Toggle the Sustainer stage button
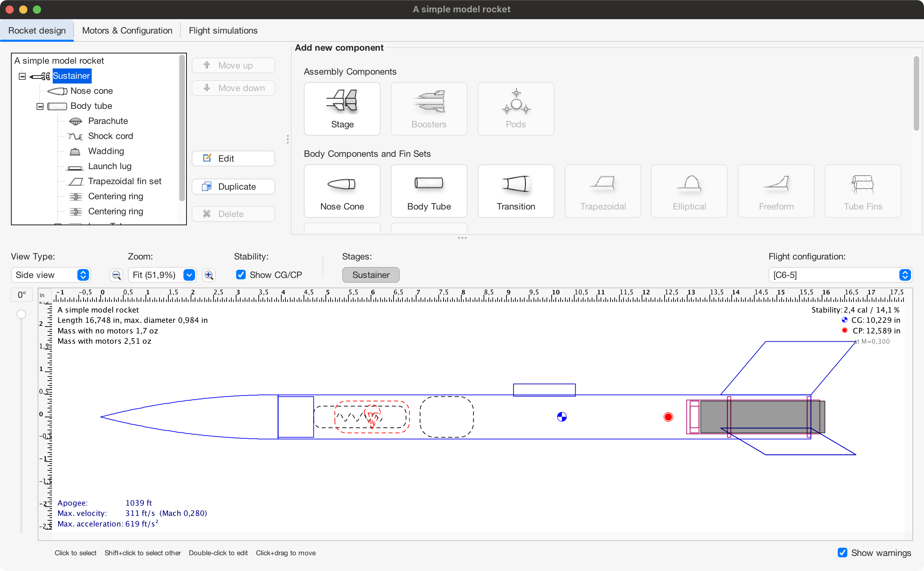 coord(370,275)
